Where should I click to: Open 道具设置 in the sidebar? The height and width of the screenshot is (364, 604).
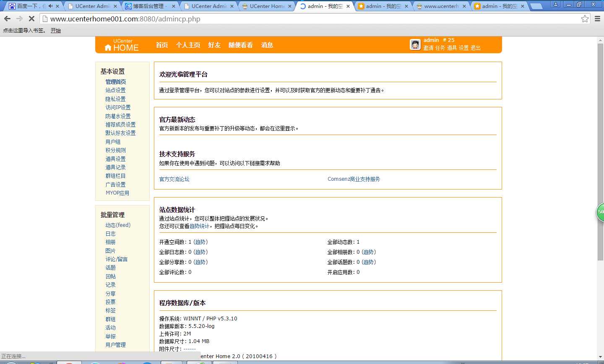click(115, 159)
